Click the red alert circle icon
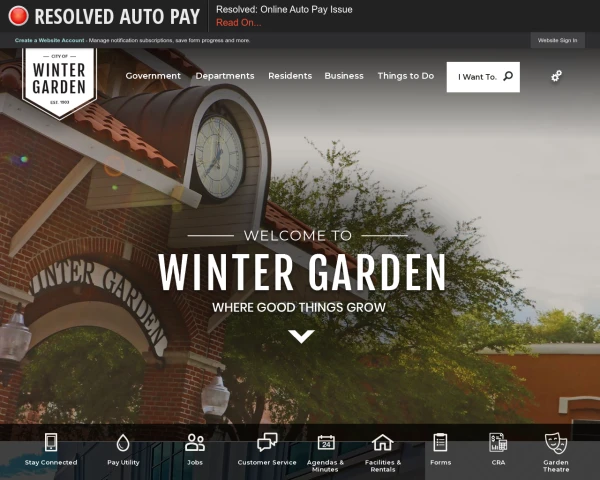Screen dimensions: 600x480 click(18, 16)
